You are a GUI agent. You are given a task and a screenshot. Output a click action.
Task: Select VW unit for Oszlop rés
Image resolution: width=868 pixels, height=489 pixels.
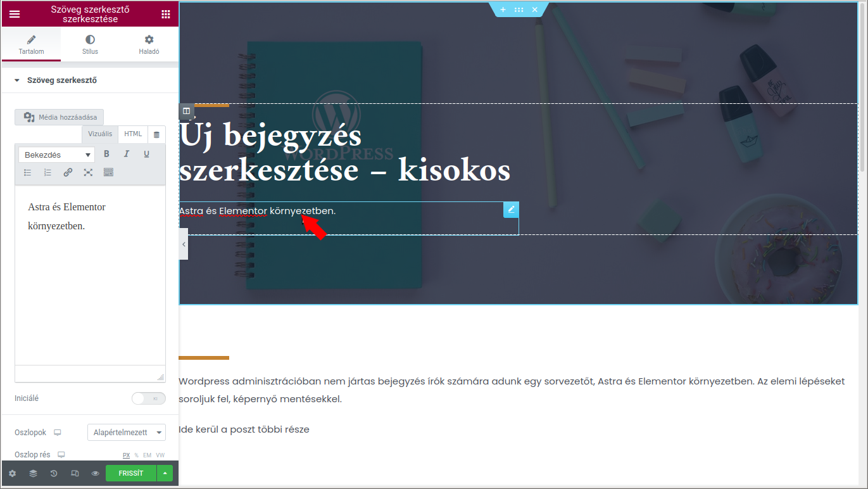(x=160, y=455)
